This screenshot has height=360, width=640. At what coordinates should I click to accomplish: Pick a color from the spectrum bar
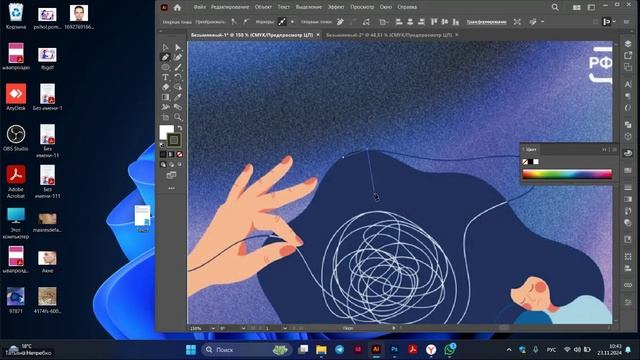click(567, 174)
